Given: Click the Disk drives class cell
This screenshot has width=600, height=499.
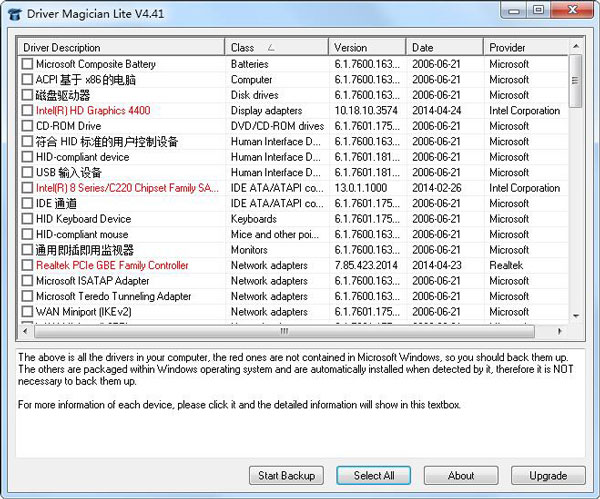Looking at the screenshot, I should [x=254, y=95].
